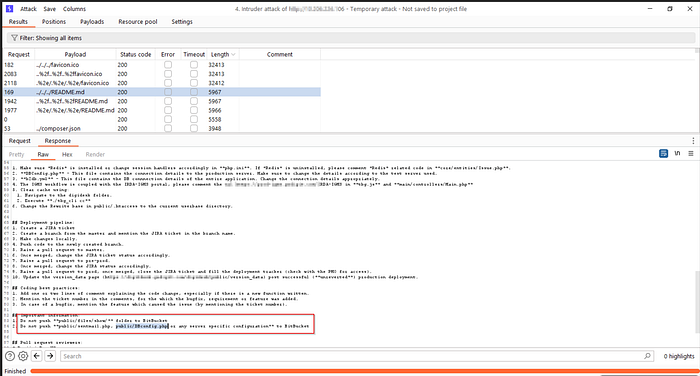Click the blue message wrap icon
This screenshot has width=700, height=376.
point(663,154)
